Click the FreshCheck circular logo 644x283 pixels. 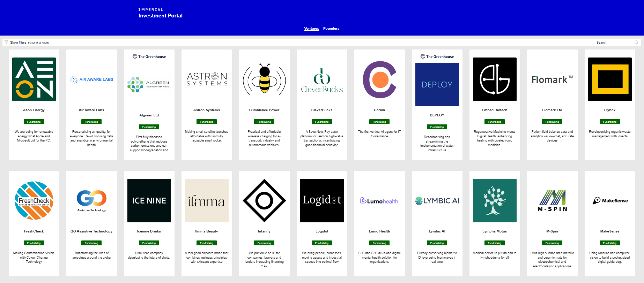click(x=34, y=200)
